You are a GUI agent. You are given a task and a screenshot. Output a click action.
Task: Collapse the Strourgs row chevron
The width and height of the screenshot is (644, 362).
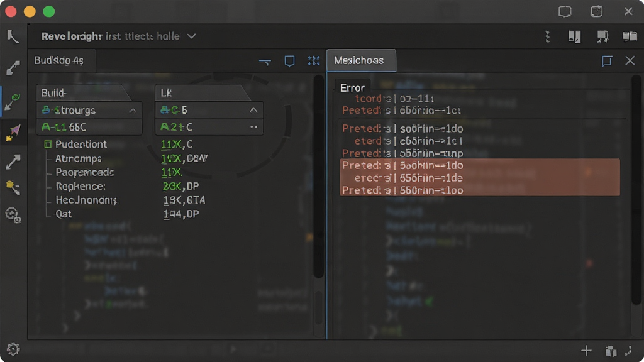(x=132, y=111)
